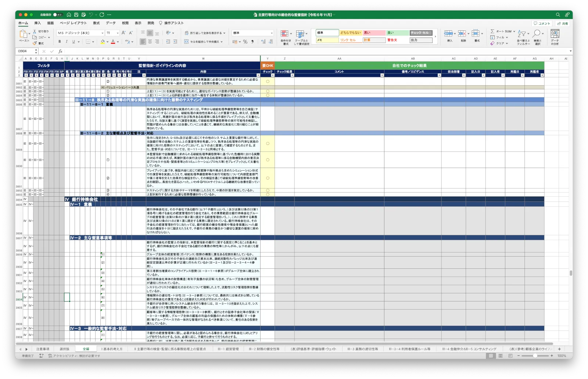Open the データの分析 (Analyze Data) tool
The image size is (588, 379).
point(555,36)
